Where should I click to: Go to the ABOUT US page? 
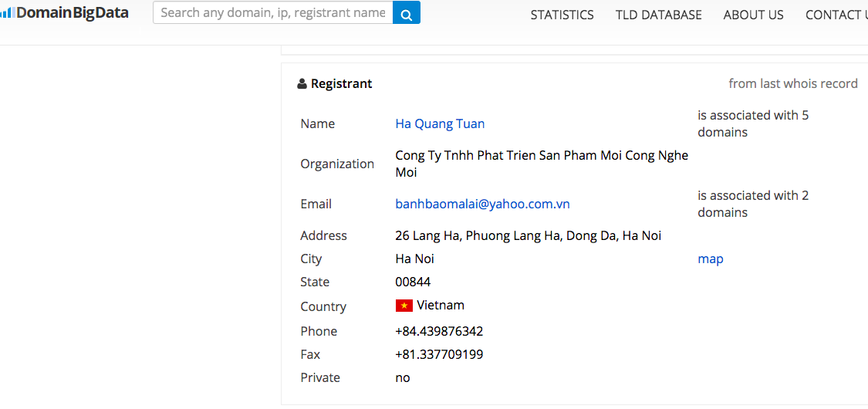click(x=753, y=15)
